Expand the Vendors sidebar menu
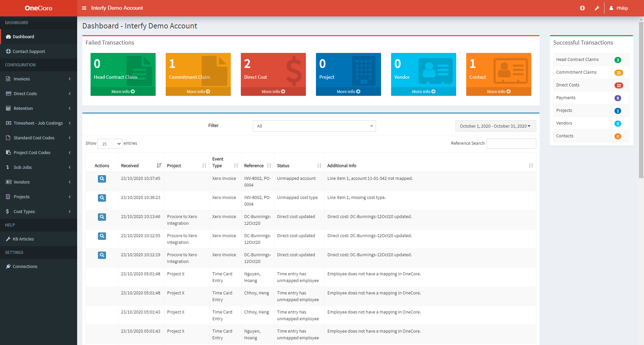 [39, 182]
